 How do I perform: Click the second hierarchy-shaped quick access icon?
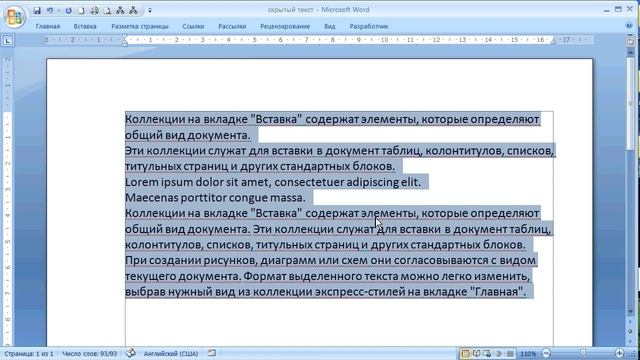(133, 11)
